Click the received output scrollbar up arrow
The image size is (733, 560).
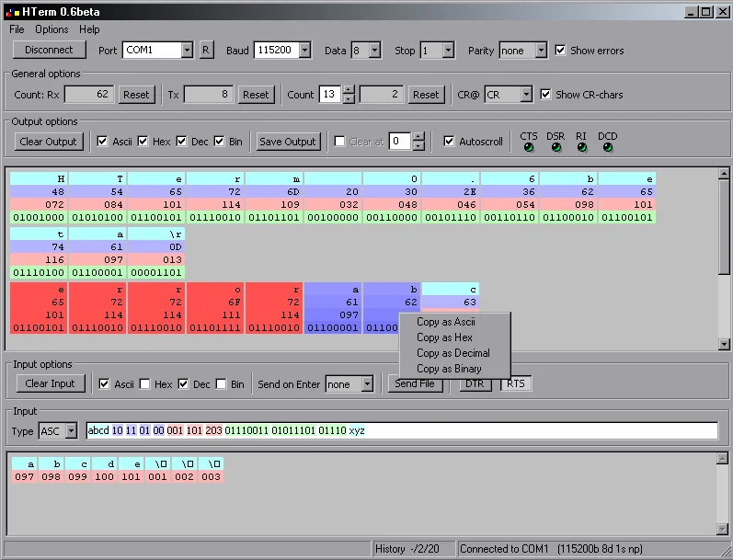coord(724,174)
